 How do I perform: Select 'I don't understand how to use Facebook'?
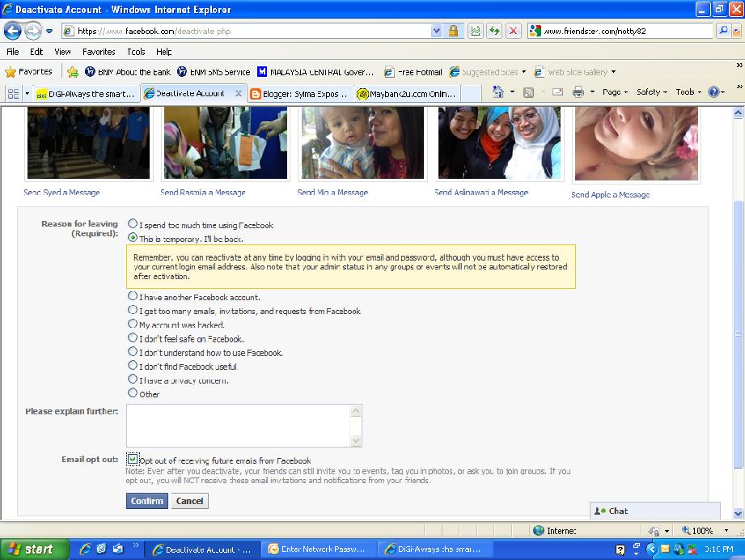coord(133,351)
